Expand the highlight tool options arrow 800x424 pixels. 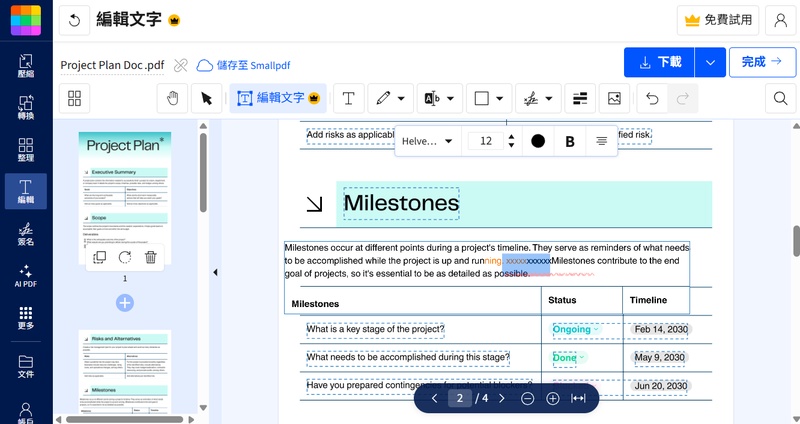pos(451,98)
